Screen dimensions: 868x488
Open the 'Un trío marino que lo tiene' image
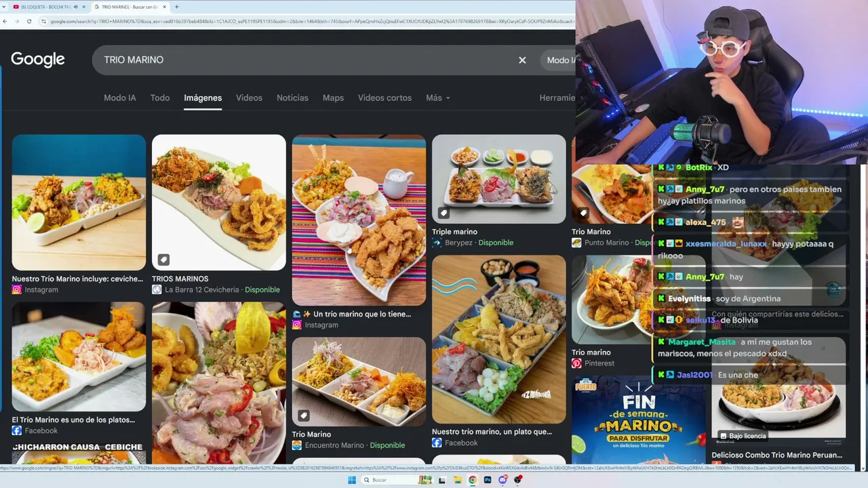click(x=359, y=220)
